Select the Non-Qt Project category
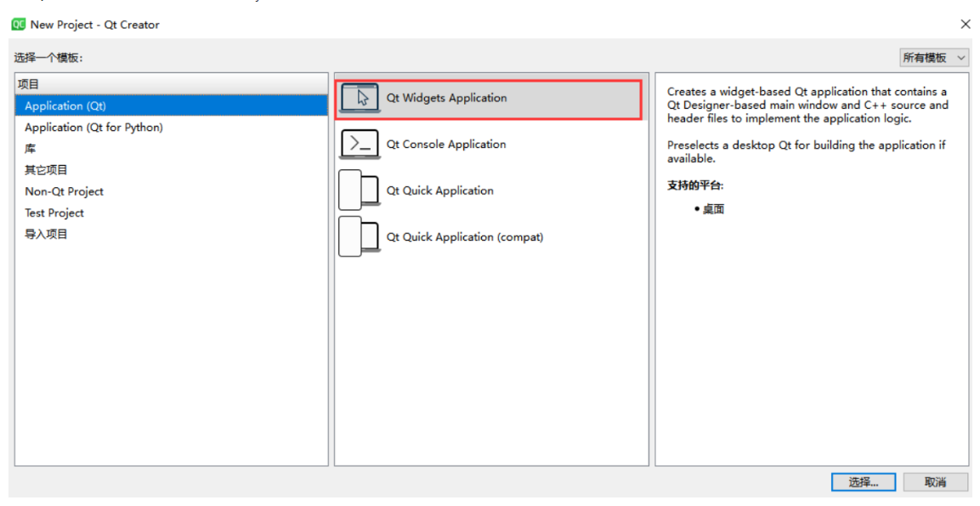Image resolution: width=980 pixels, height=506 pixels. pyautogui.click(x=171, y=191)
